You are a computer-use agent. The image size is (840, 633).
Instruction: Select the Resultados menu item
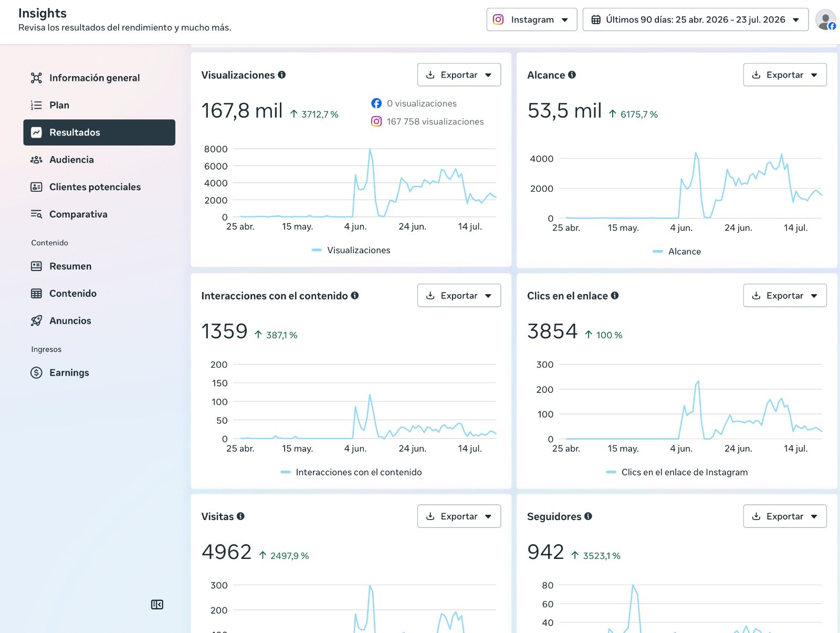click(99, 132)
